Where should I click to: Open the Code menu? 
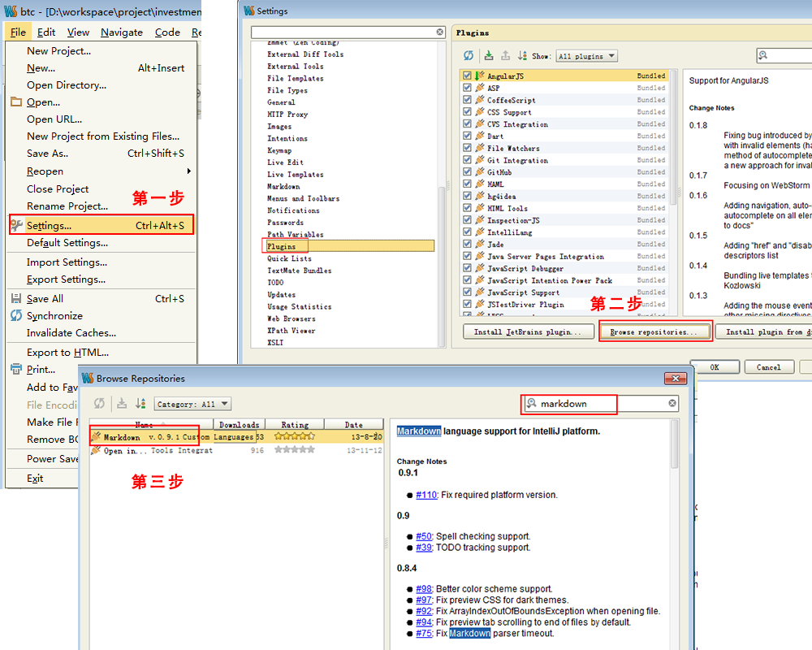167,32
